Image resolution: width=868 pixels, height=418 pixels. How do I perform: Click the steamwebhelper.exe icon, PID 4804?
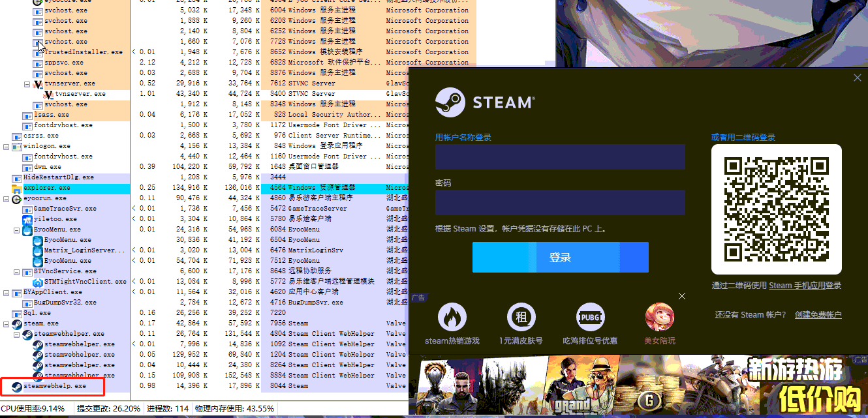(x=27, y=334)
